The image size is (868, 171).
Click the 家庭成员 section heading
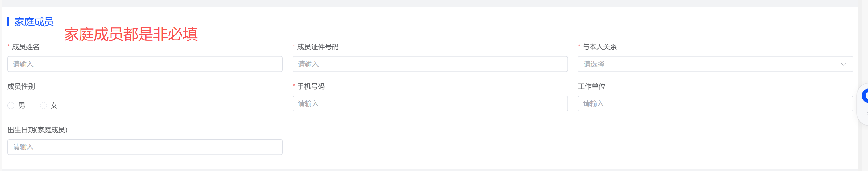[34, 22]
